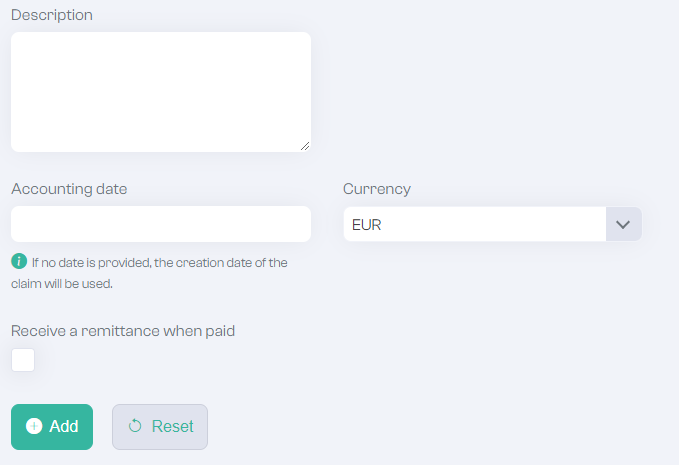Click the grey Reset button
Viewport: 679px width, 465px height.
[x=160, y=427]
